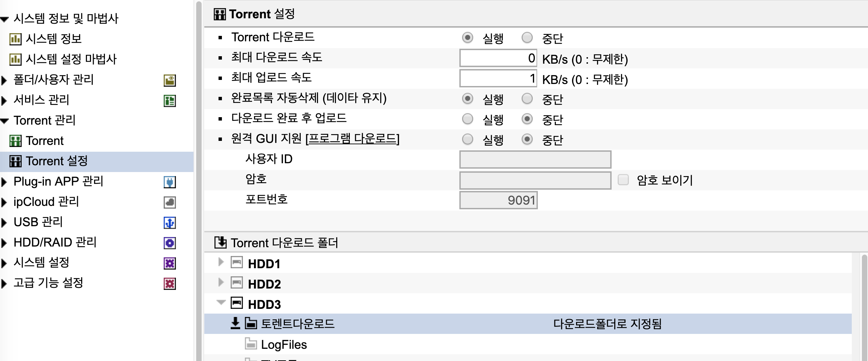Image resolution: width=868 pixels, height=361 pixels.
Task: Open the USB 관리 menu
Action: pyautogui.click(x=38, y=222)
